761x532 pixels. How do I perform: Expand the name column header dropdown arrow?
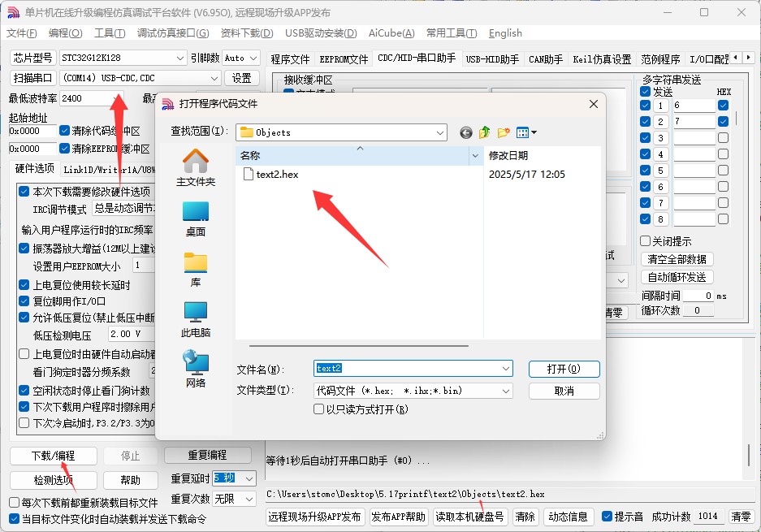(x=475, y=156)
